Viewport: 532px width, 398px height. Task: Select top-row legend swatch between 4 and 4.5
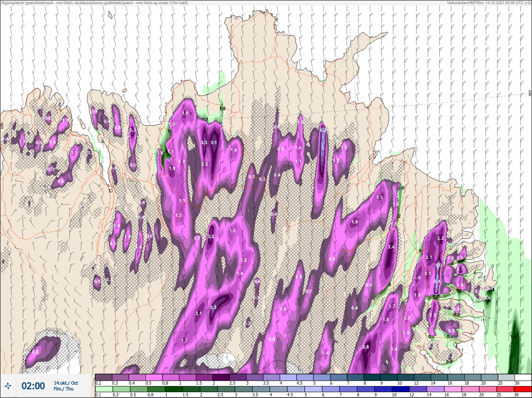289,377
